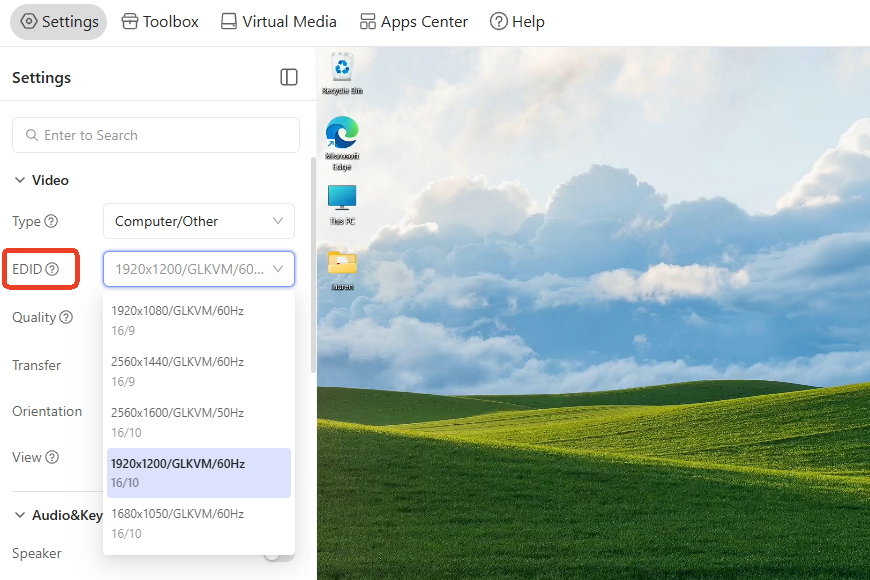Click the EDID help question mark icon

coord(52,269)
